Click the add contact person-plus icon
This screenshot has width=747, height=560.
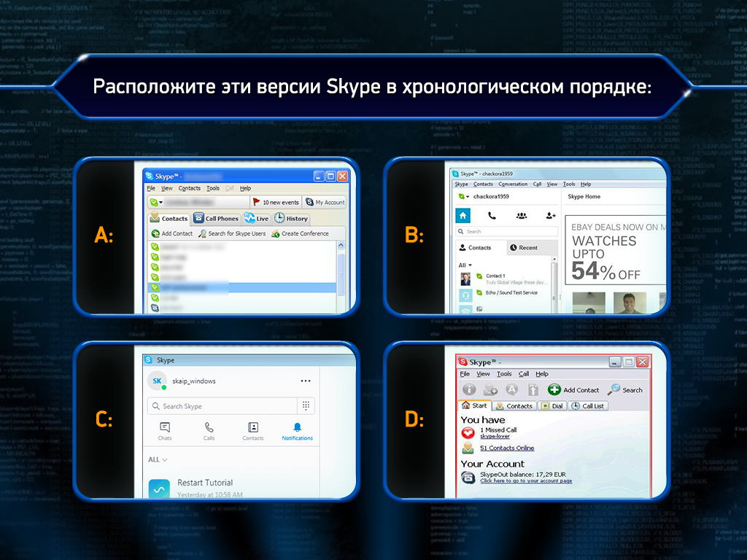click(550, 216)
